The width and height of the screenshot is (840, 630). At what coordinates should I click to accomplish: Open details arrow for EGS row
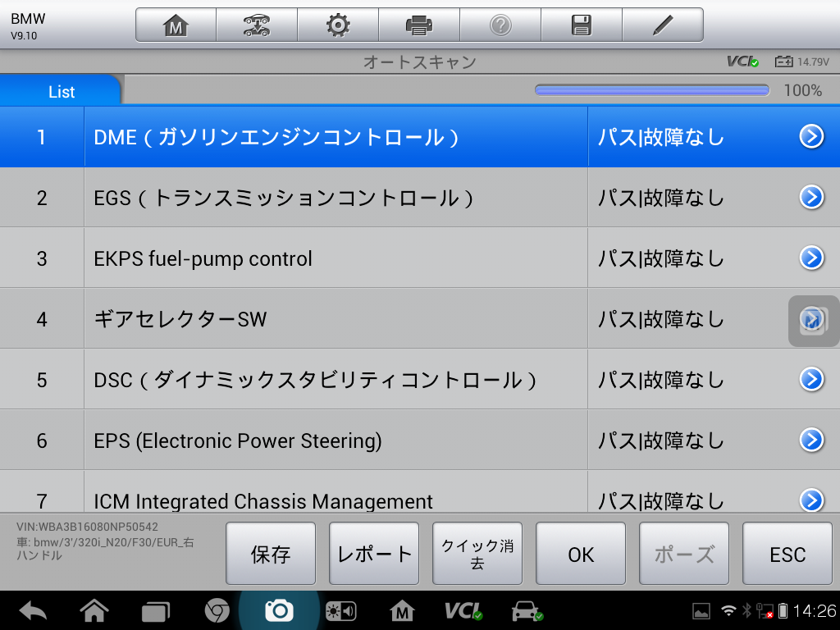(811, 197)
